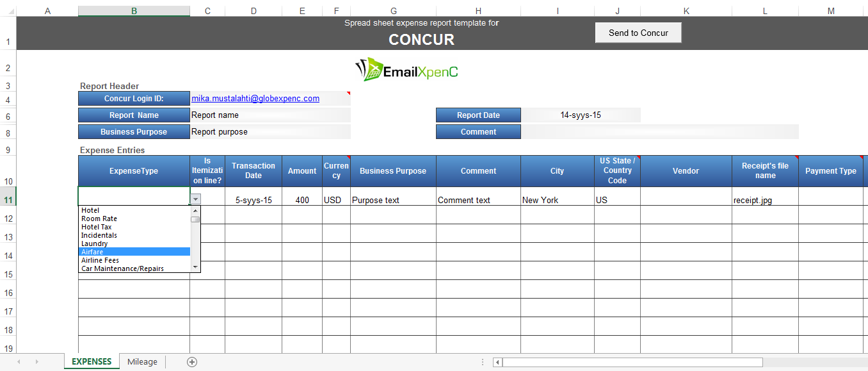868x371 pixels.
Task: Add a new sheet with plus icon
Action: 192,362
